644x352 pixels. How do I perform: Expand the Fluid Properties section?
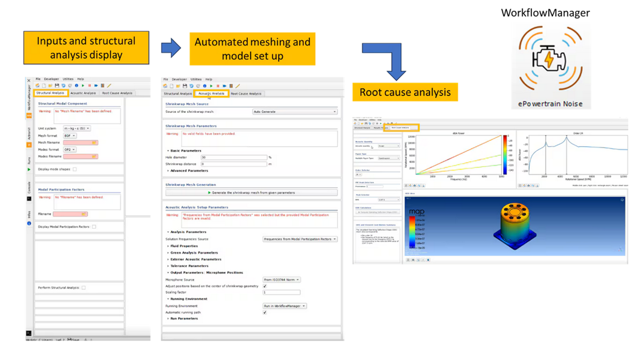(184, 246)
